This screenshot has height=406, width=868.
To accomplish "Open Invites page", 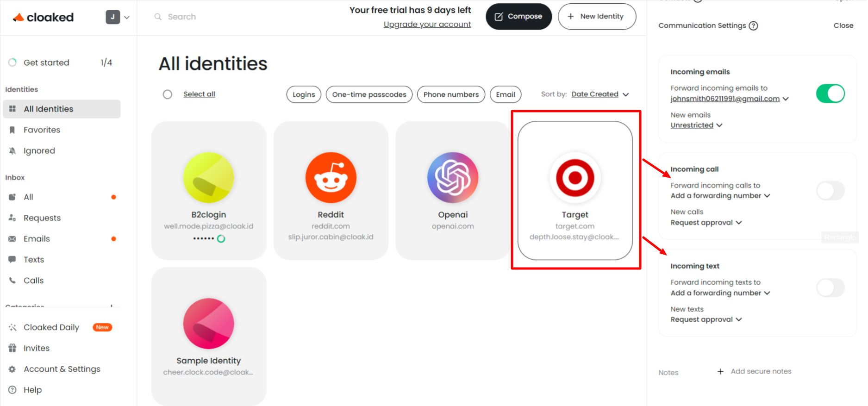I will pyautogui.click(x=62, y=348).
